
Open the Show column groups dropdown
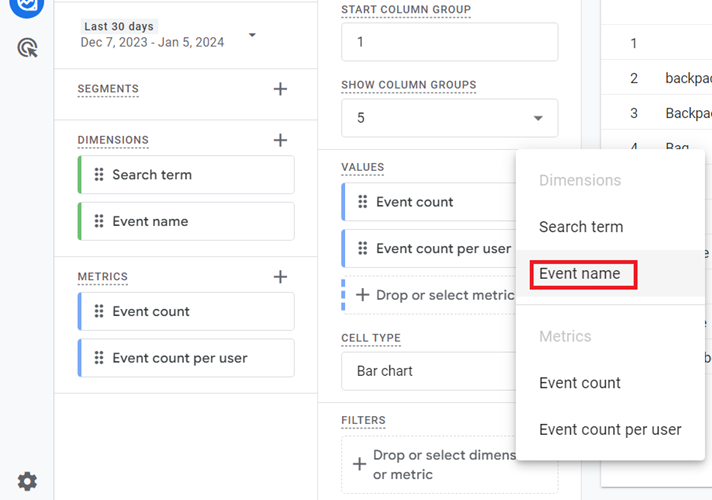pos(450,118)
